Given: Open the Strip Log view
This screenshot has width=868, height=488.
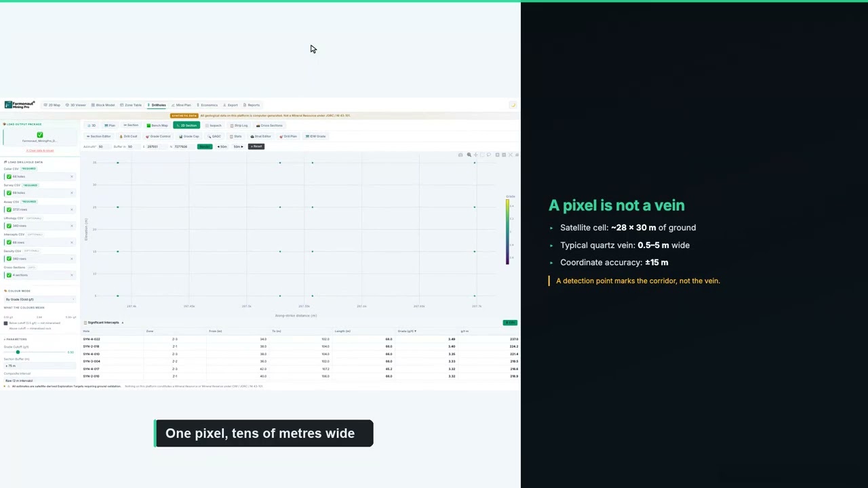Looking at the screenshot, I should [x=239, y=125].
